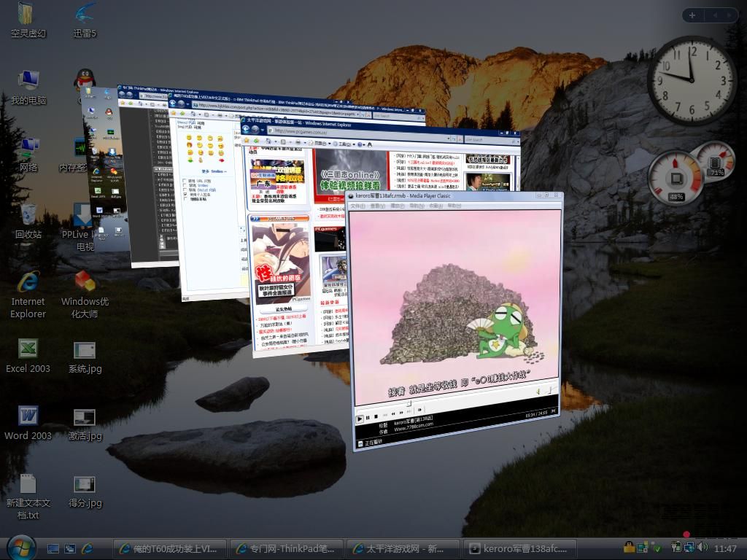Open the Internet Explorer desktop shortcut
The height and width of the screenshot is (560, 747).
point(28,282)
